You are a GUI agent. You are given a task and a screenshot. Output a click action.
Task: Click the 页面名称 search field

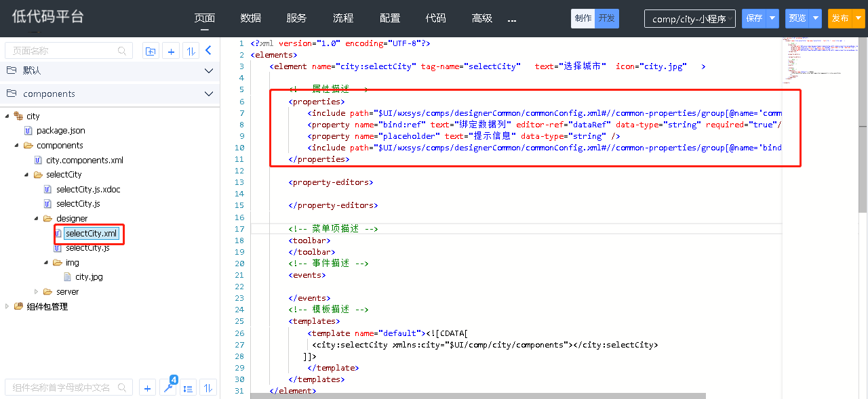tap(61, 51)
